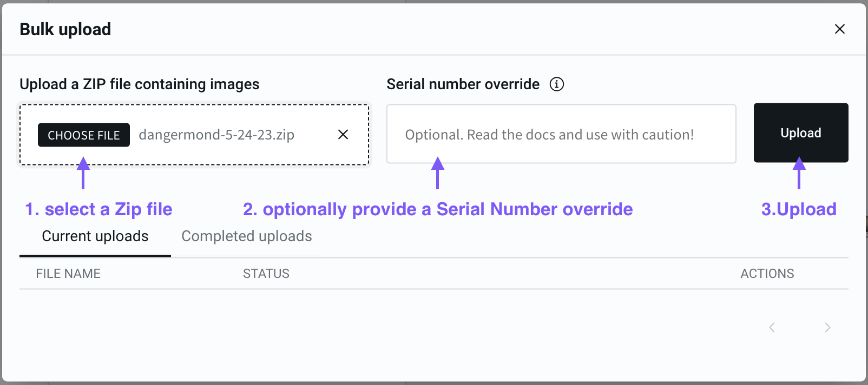The width and height of the screenshot is (868, 385).
Task: Click the Bulk upload dialog title
Action: coord(65,29)
